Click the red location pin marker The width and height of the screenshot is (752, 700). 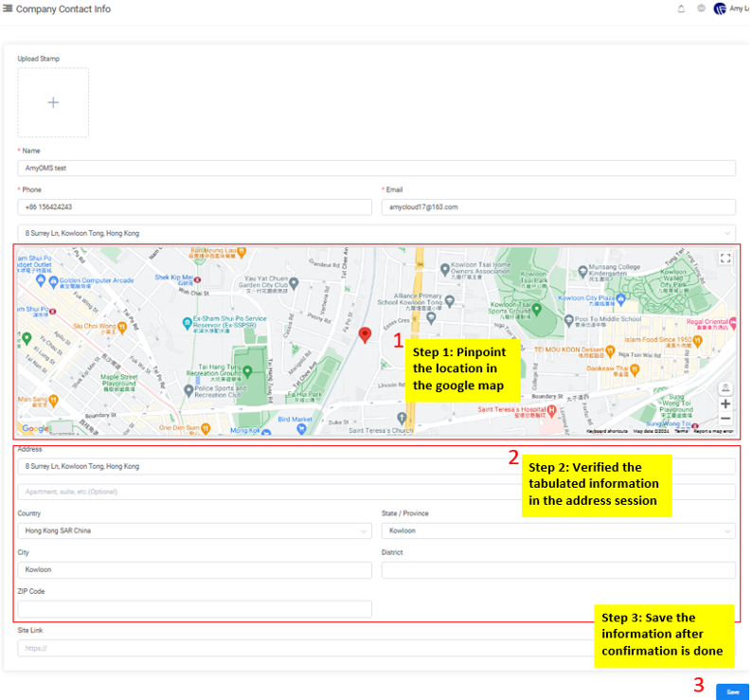[365, 335]
